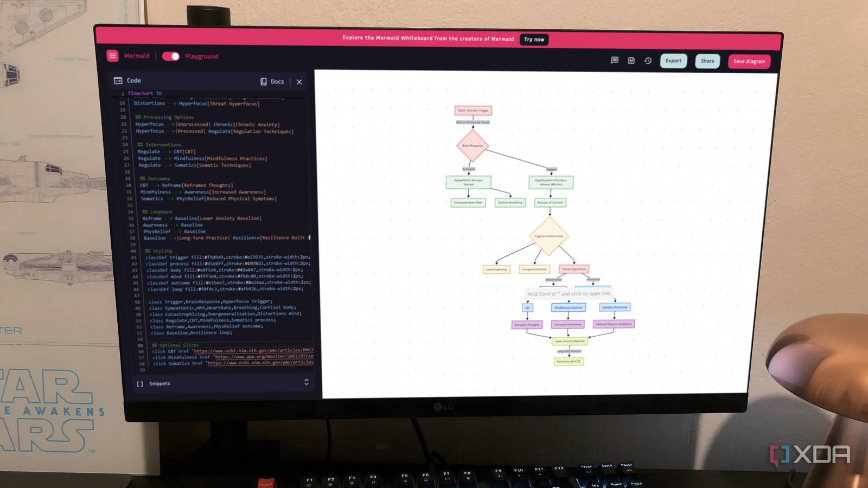Image resolution: width=868 pixels, height=488 pixels.
Task: Click the Export button
Action: point(673,61)
